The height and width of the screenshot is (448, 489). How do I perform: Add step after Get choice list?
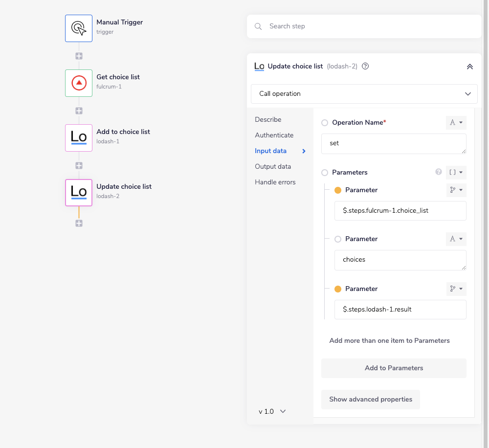tap(79, 111)
